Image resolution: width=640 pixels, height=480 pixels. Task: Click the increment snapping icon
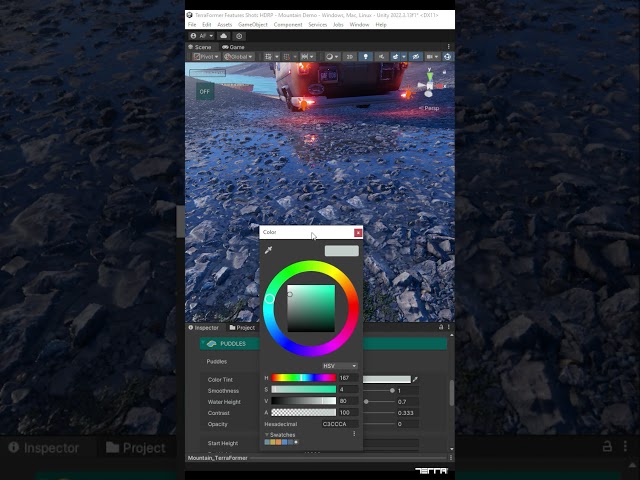304,57
